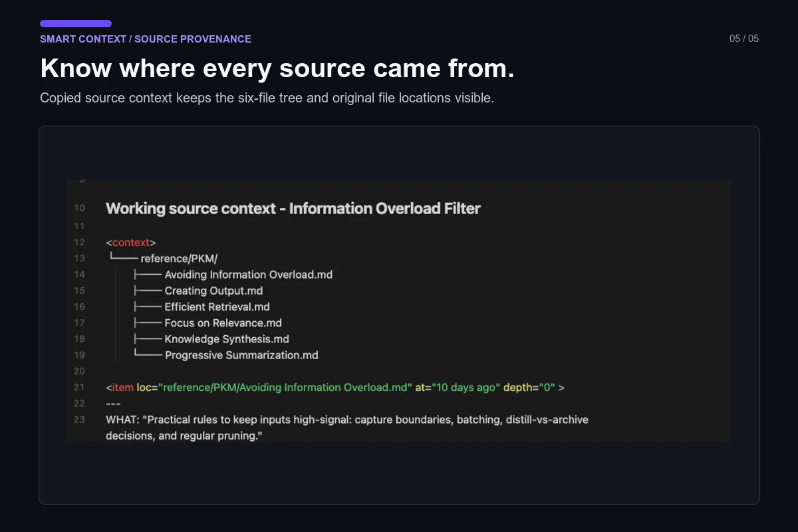This screenshot has width=798, height=532.
Task: Click the 'item' tag name on line 21
Action: [122, 387]
